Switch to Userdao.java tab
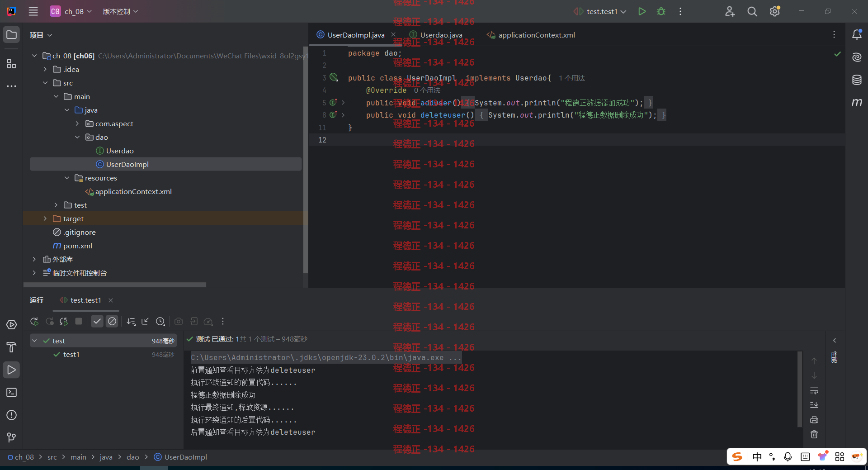Screen dimensions: 868x470 [x=436, y=35]
